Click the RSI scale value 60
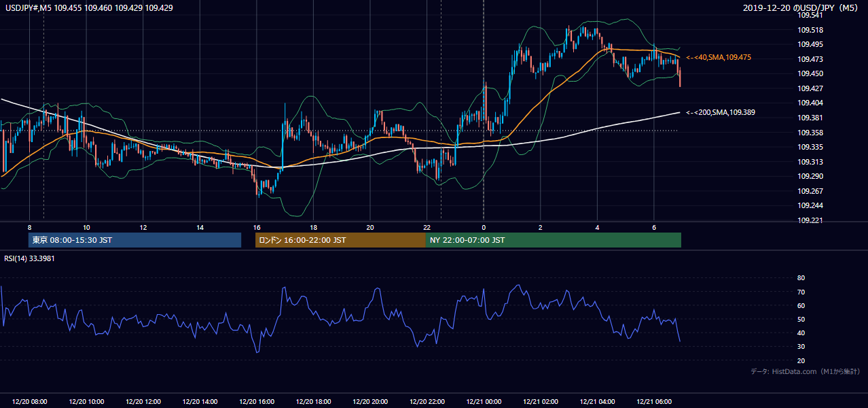The height and width of the screenshot is (408, 868). pos(801,305)
